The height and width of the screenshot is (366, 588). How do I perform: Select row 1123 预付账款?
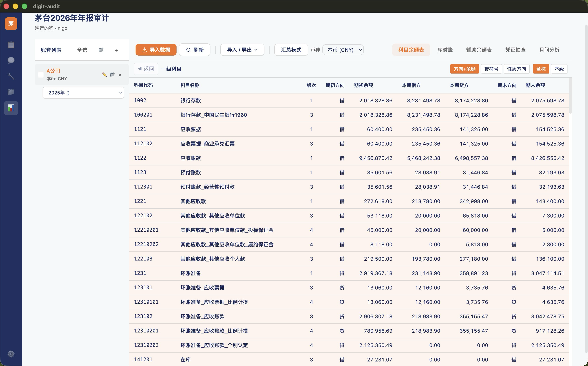coord(349,173)
